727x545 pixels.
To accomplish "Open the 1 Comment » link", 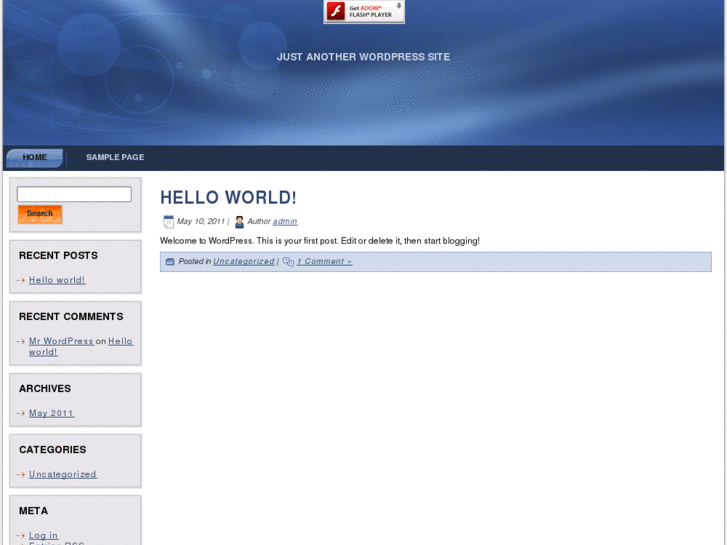I will coord(324,262).
